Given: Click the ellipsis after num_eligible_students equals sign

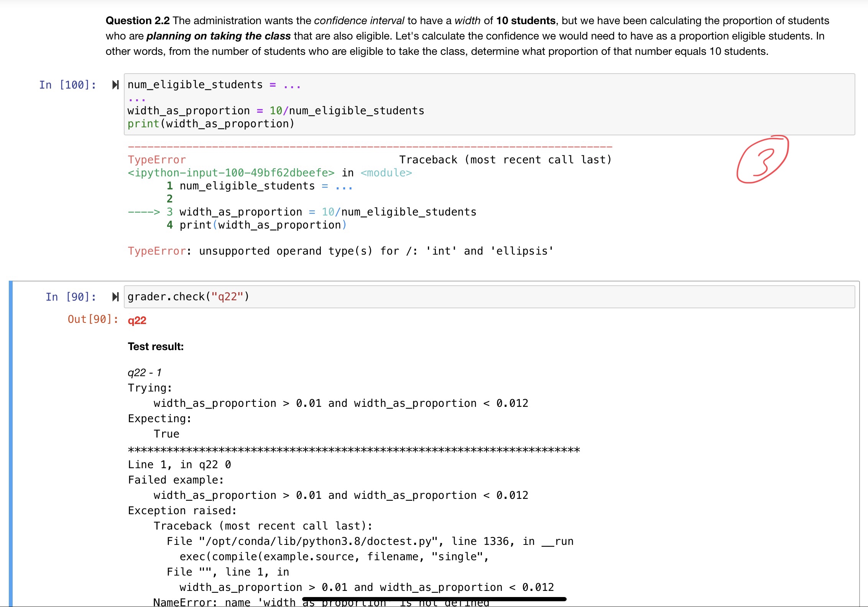Looking at the screenshot, I should [x=293, y=84].
